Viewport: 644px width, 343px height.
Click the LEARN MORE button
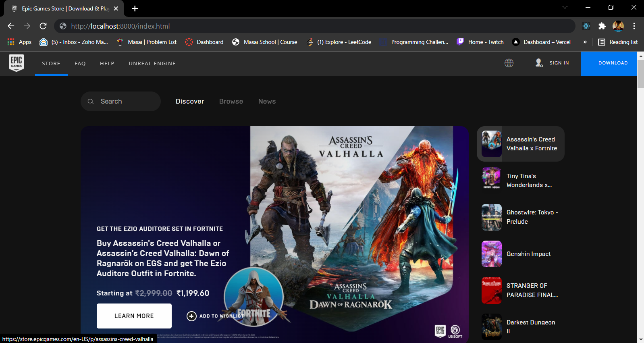[x=134, y=316]
